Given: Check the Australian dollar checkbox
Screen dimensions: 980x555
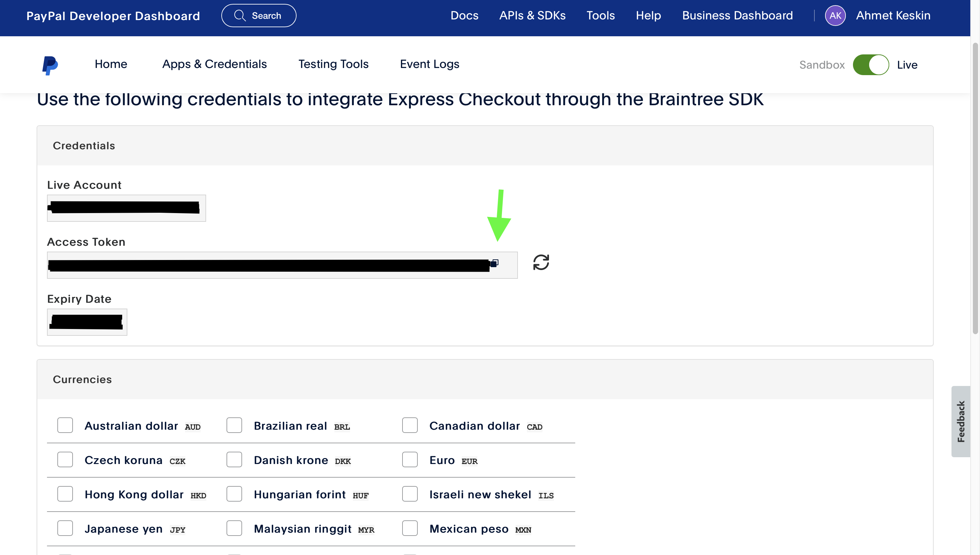Looking at the screenshot, I should [x=65, y=425].
